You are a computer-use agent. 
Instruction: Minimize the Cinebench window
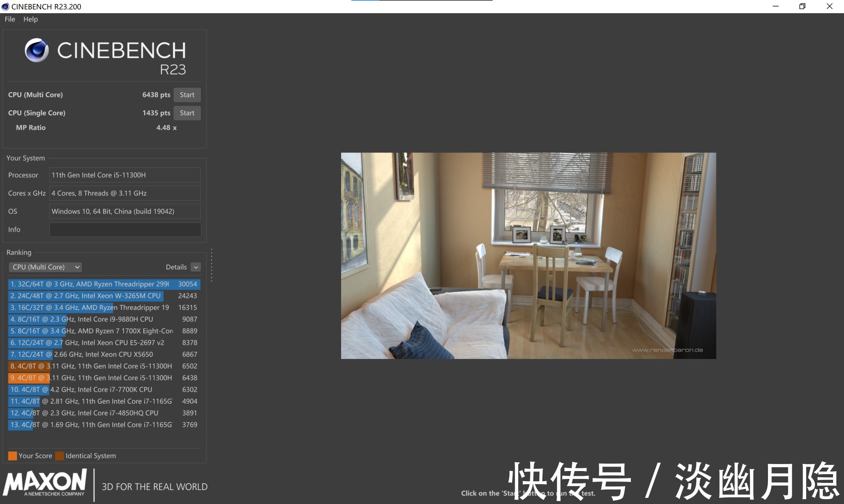tap(775, 7)
